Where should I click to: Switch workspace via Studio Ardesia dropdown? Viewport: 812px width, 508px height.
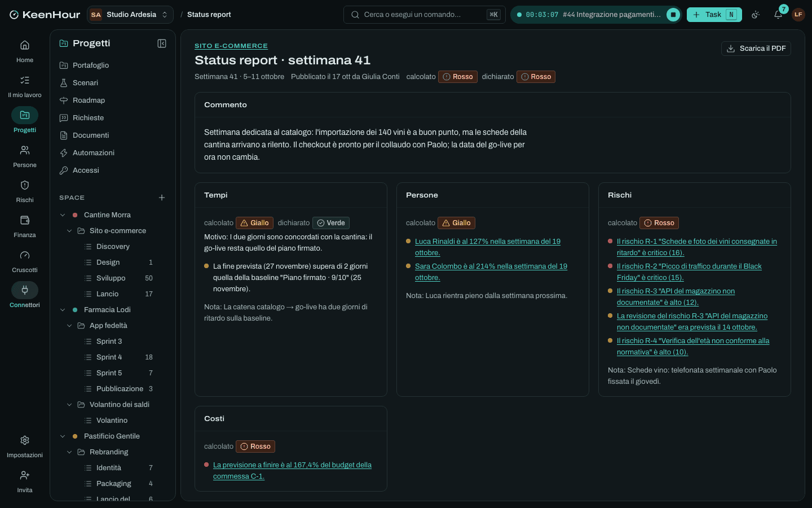coord(130,15)
